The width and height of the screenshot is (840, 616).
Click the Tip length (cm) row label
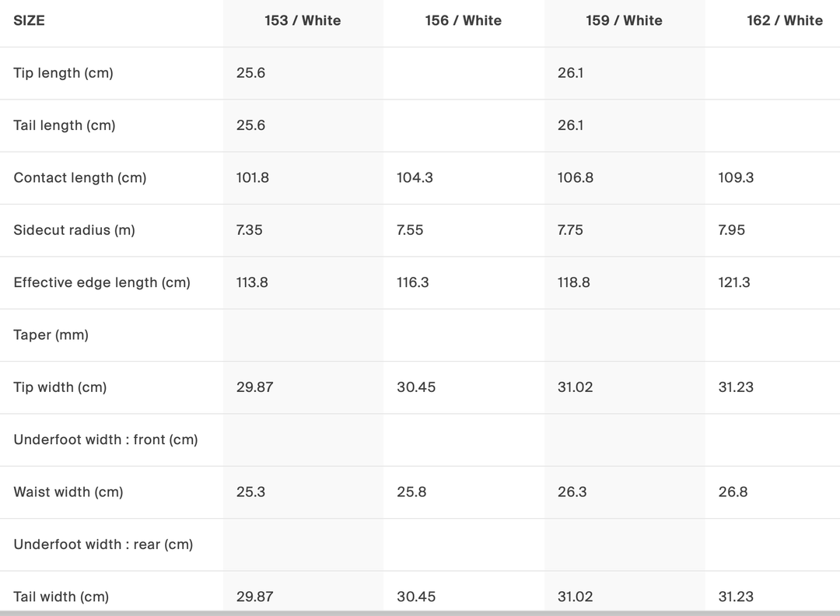pos(63,73)
